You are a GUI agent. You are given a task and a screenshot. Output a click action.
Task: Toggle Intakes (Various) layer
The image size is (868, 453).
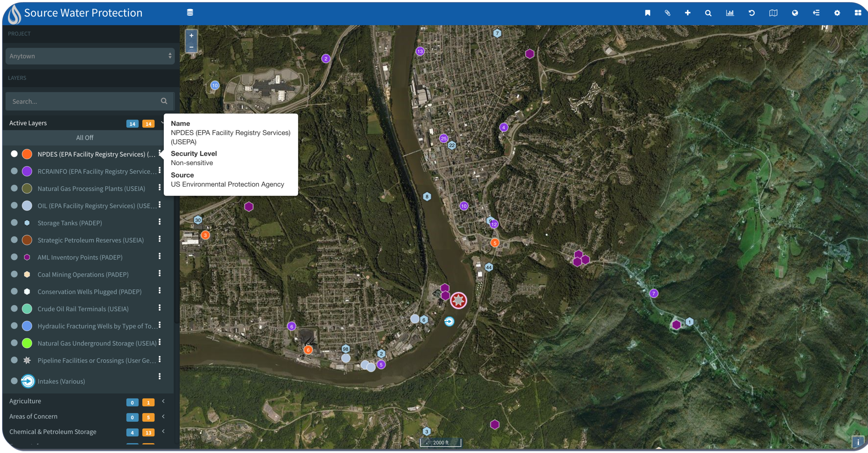click(14, 381)
